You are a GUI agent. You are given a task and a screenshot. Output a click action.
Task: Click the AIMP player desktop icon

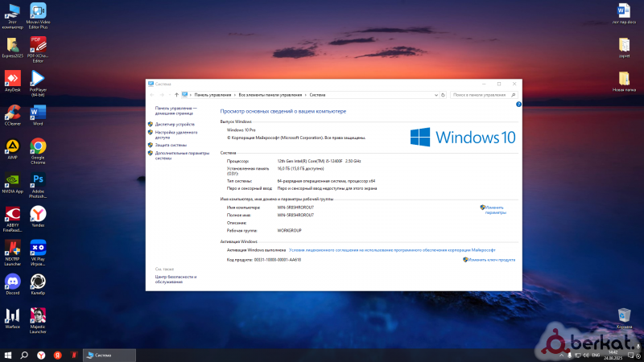pyautogui.click(x=12, y=147)
